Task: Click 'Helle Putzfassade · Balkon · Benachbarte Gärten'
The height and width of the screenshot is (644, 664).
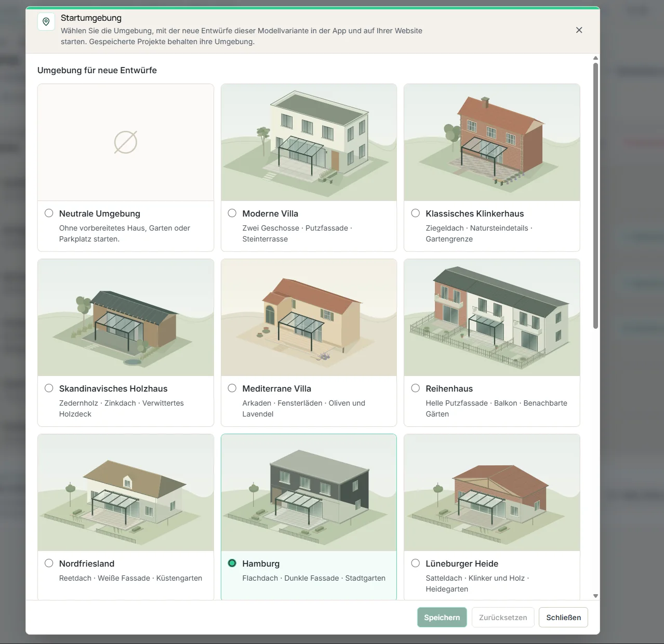Action: tap(496, 408)
